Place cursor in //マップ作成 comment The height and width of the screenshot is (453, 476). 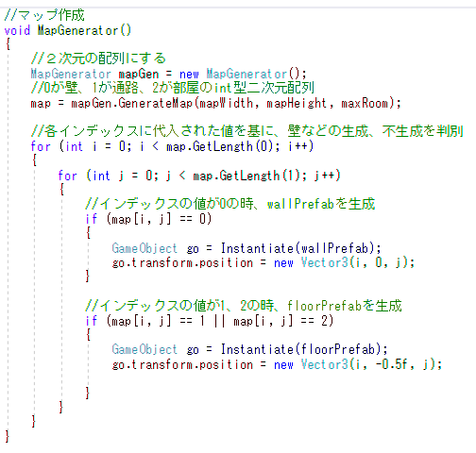44,15
